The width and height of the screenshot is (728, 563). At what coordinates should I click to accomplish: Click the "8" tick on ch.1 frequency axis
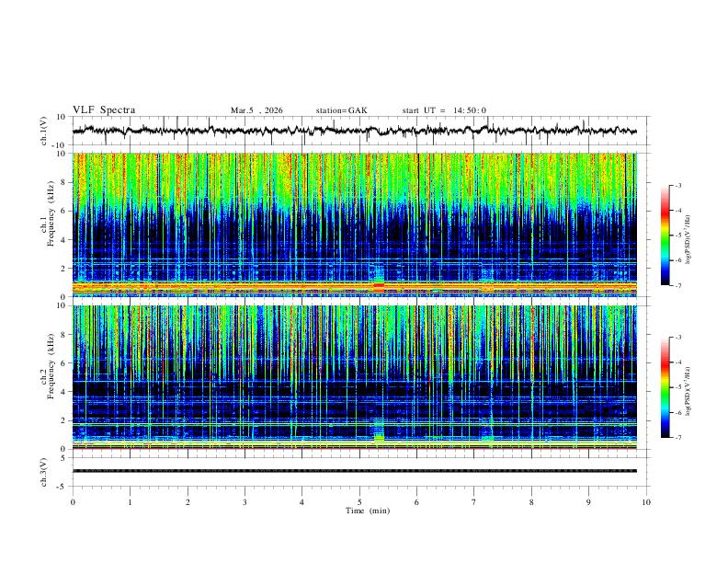[x=63, y=182]
